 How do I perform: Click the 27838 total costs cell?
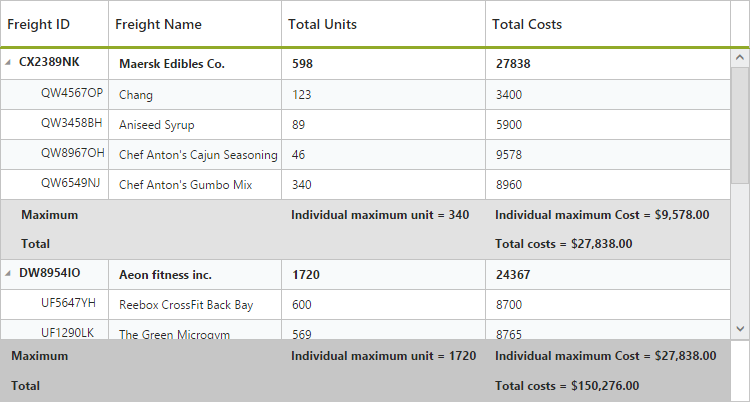(515, 64)
